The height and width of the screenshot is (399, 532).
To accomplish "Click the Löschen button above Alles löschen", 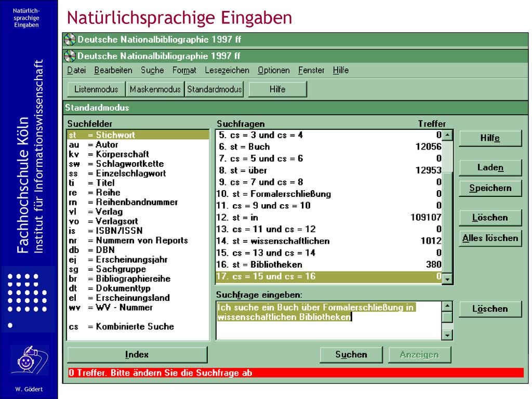I will 490,218.
